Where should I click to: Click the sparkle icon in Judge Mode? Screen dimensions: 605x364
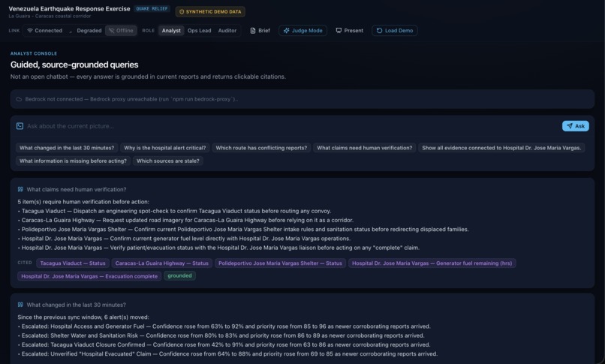(286, 31)
